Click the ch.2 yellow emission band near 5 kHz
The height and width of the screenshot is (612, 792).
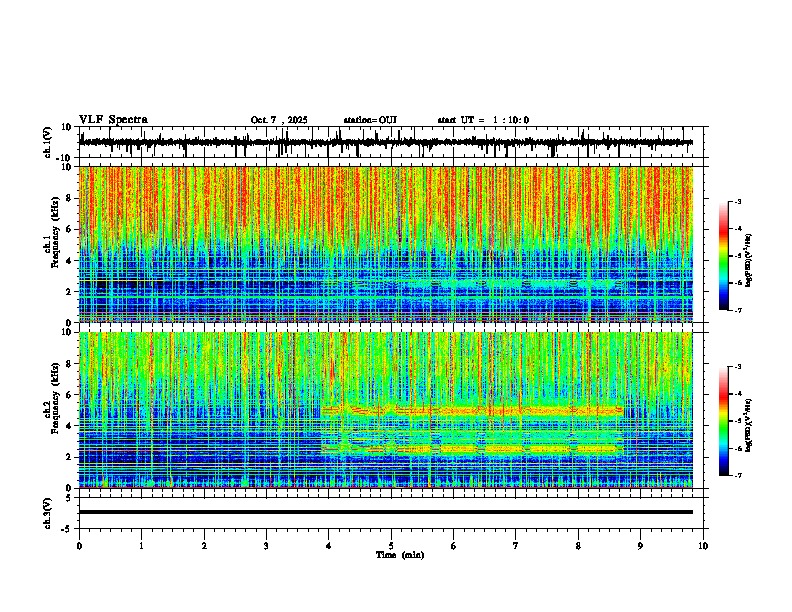(472, 411)
